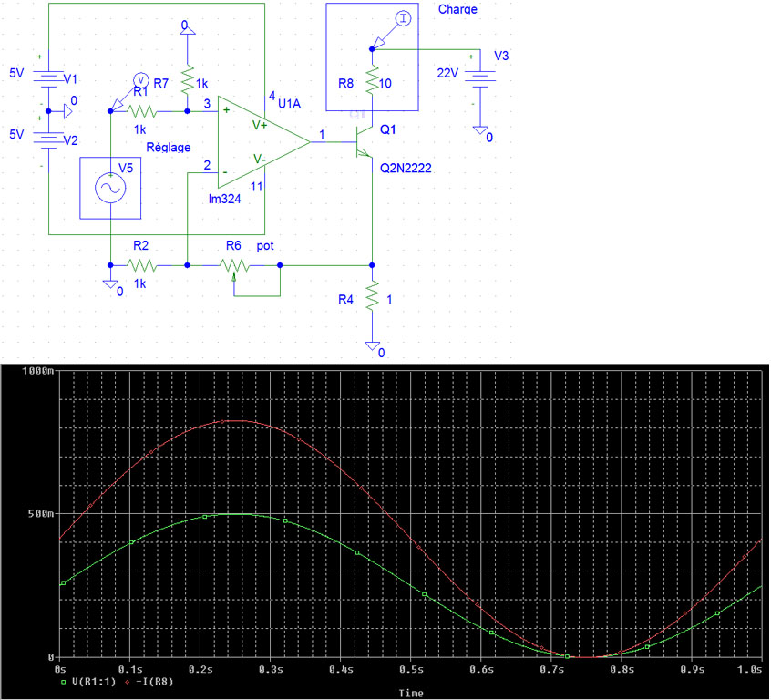
Task: Select the R8 load resistor
Action: (372, 84)
